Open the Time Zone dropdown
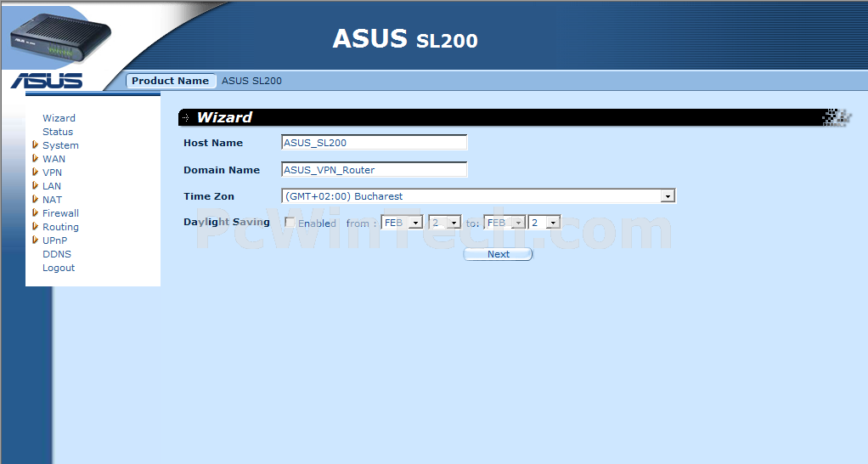The height and width of the screenshot is (464, 868). pos(478,196)
